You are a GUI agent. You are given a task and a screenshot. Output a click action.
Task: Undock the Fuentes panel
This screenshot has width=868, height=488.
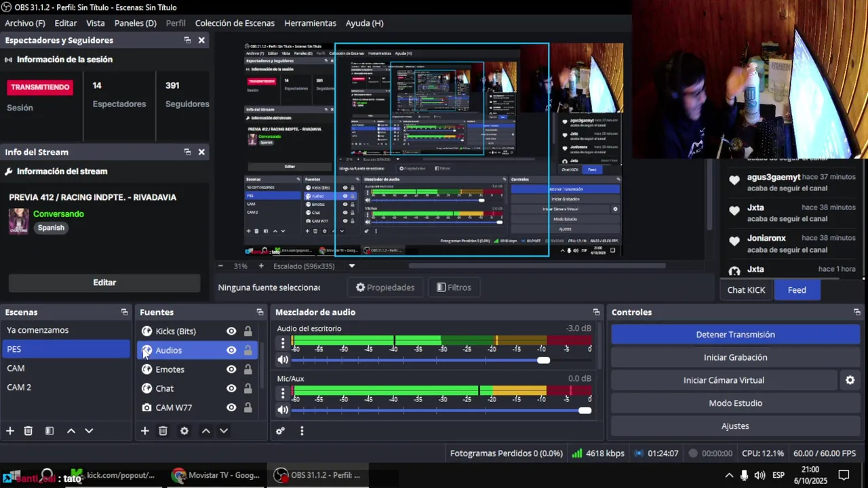(260, 312)
